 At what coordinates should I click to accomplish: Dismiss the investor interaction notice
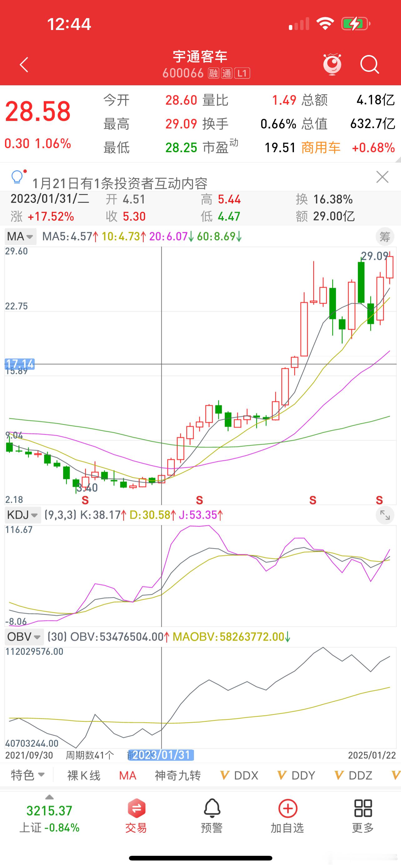point(382,177)
